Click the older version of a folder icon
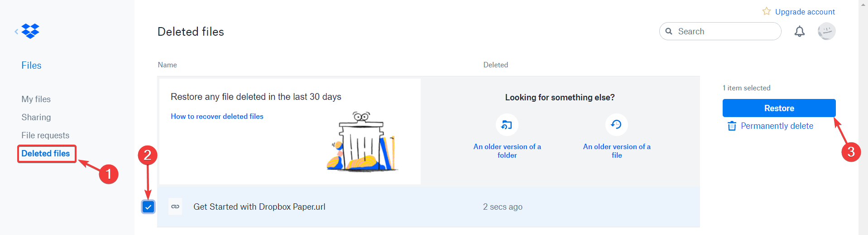 [507, 125]
